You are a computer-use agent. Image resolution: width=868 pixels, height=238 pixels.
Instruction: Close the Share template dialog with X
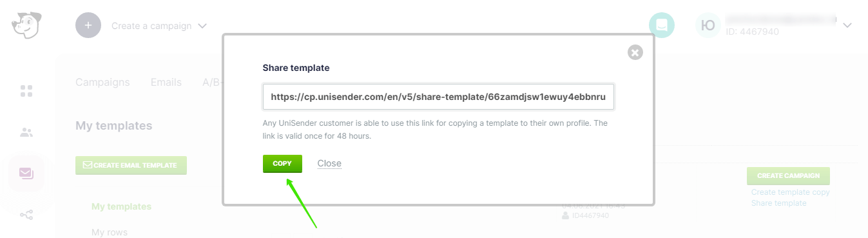point(635,52)
